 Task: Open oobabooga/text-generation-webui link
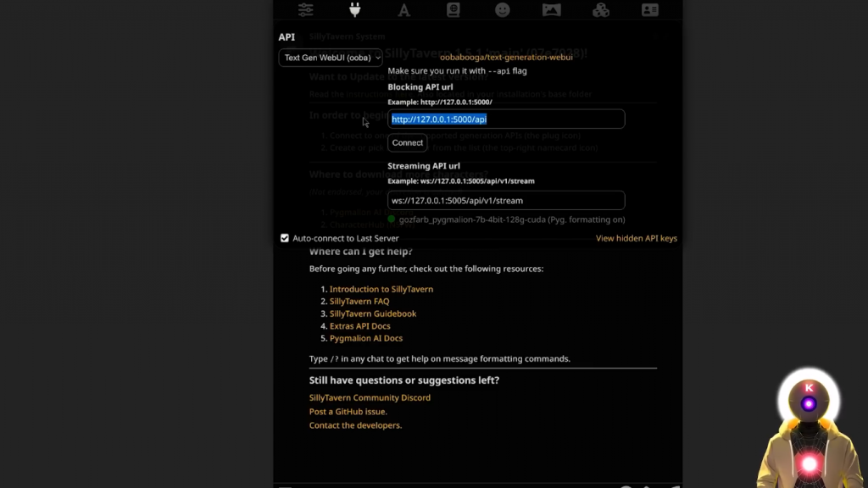click(x=506, y=57)
